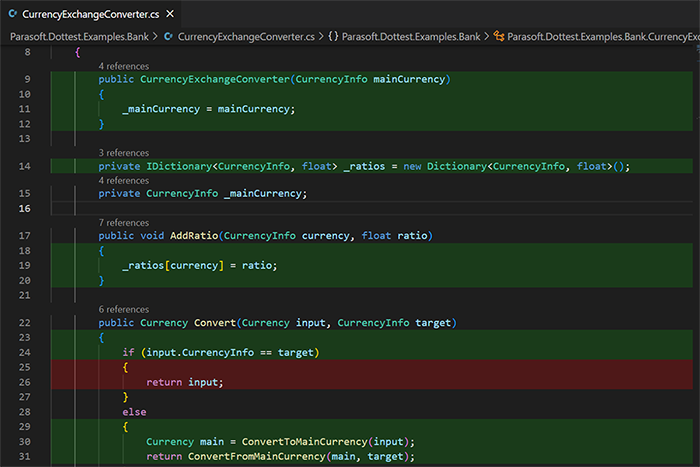Viewport: 700px width, 467px height.
Task: Click the AddRatio method name
Action: click(194, 235)
